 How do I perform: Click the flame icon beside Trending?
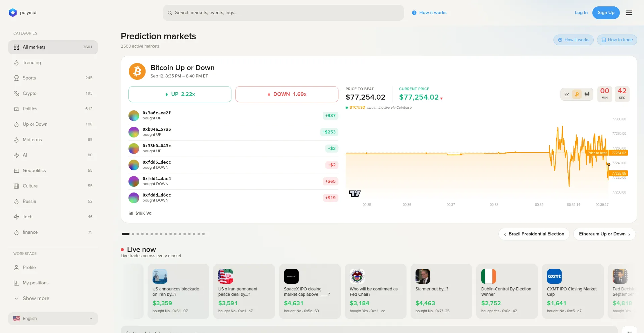pos(16,63)
